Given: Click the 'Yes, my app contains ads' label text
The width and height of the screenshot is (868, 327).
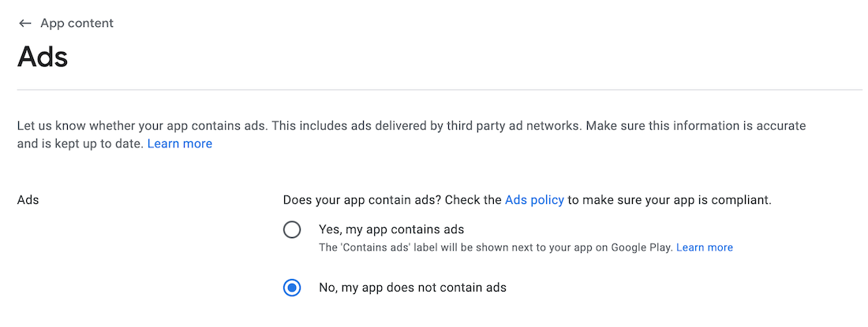Looking at the screenshot, I should click(x=391, y=229).
